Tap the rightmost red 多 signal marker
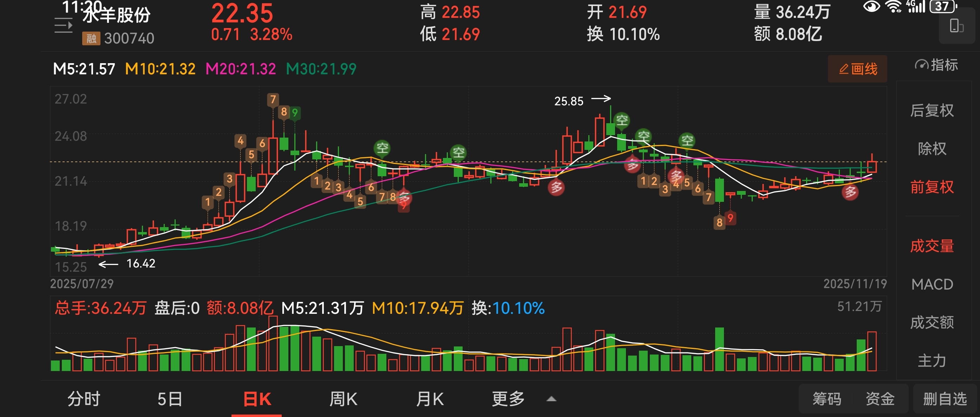This screenshot has width=980, height=417. click(850, 192)
